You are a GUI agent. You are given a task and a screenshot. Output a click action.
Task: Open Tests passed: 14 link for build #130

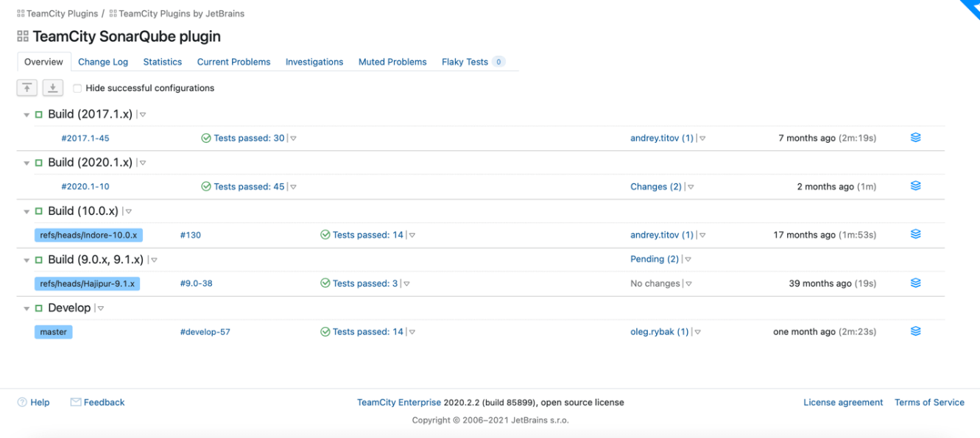coord(368,236)
